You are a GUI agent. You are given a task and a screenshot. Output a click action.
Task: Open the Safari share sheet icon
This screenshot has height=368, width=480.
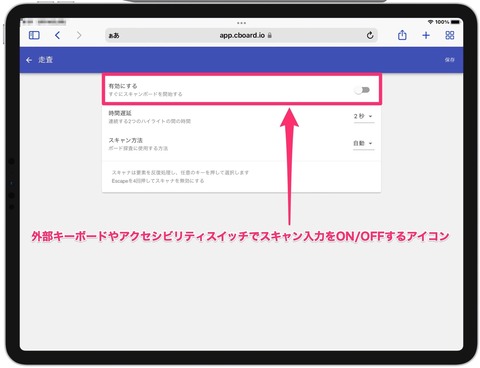pos(402,35)
